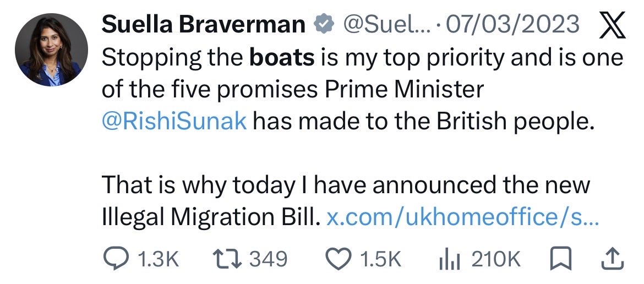Click the 210K views count
Viewport: 644px width, 284px height.
(x=496, y=259)
